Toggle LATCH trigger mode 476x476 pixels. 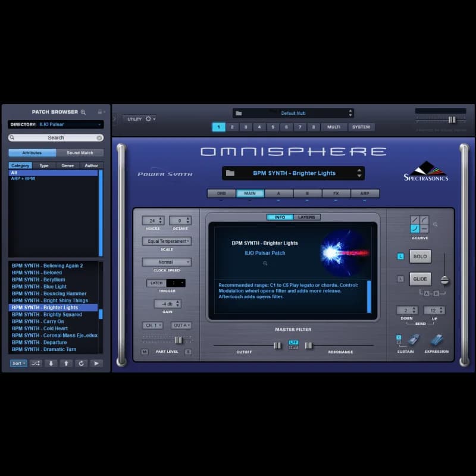157,283
